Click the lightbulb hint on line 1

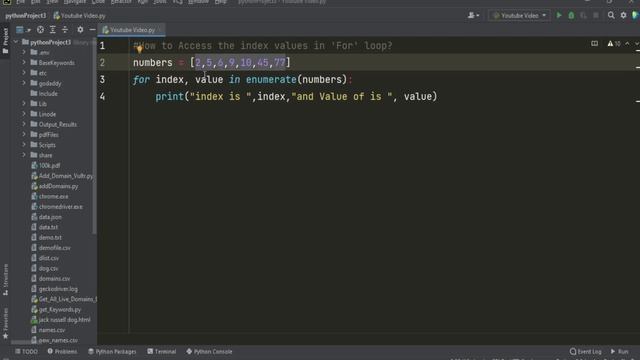[139, 49]
